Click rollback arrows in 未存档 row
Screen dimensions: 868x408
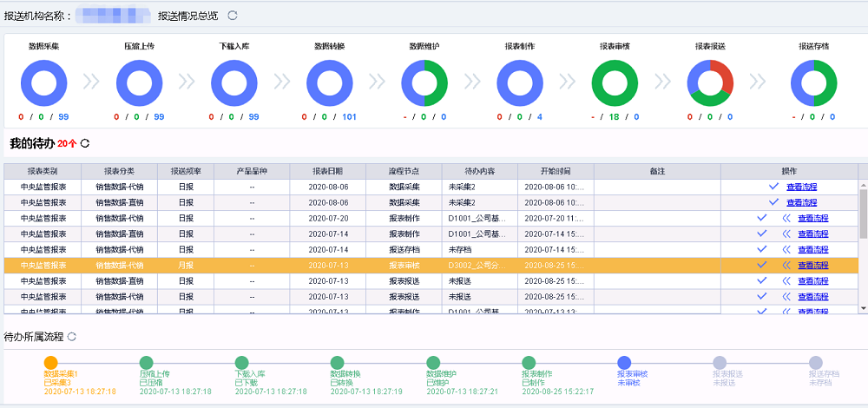[x=786, y=249]
